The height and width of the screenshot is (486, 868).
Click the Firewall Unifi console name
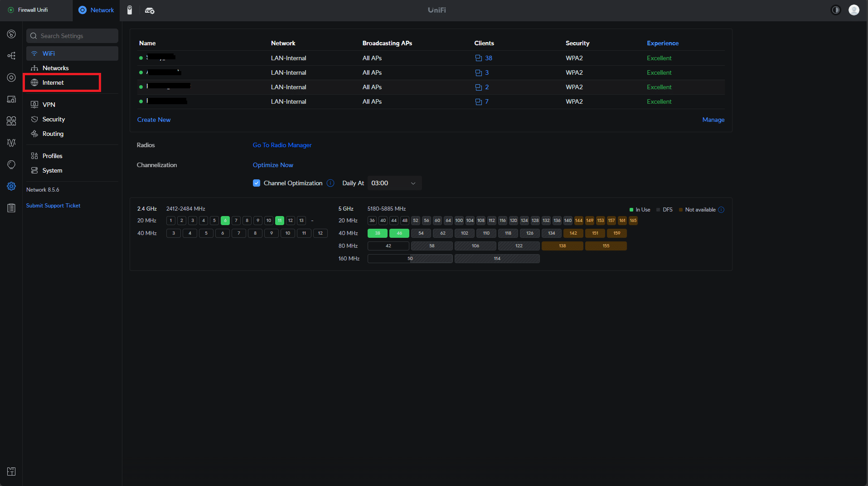(33, 10)
